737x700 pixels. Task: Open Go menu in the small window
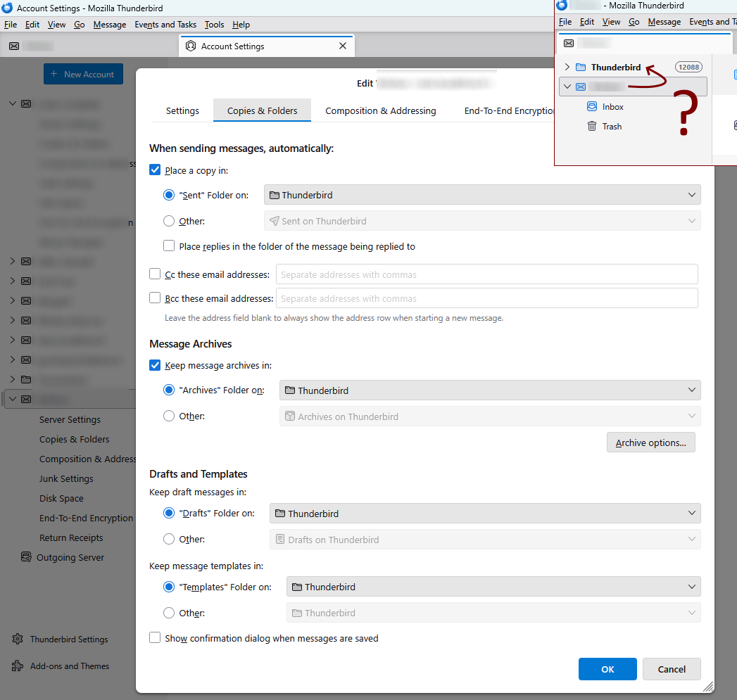point(634,22)
